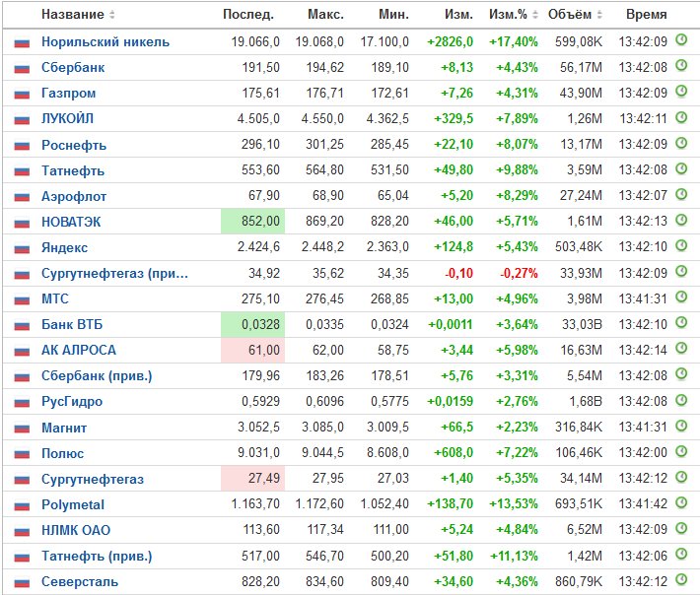Sort table by Название column arrows

click(x=112, y=15)
